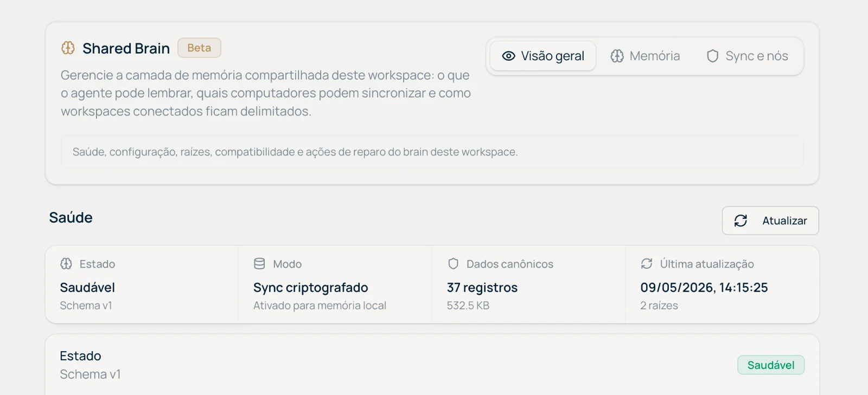Click the refresh icon in Atualizar button
Viewport: 868px width, 395px height.
tap(741, 221)
